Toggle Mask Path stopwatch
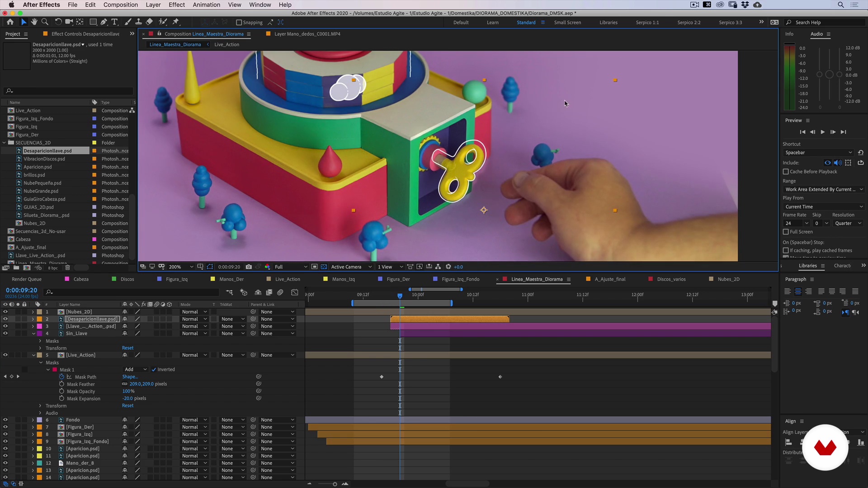868x488 pixels. pos(61,377)
